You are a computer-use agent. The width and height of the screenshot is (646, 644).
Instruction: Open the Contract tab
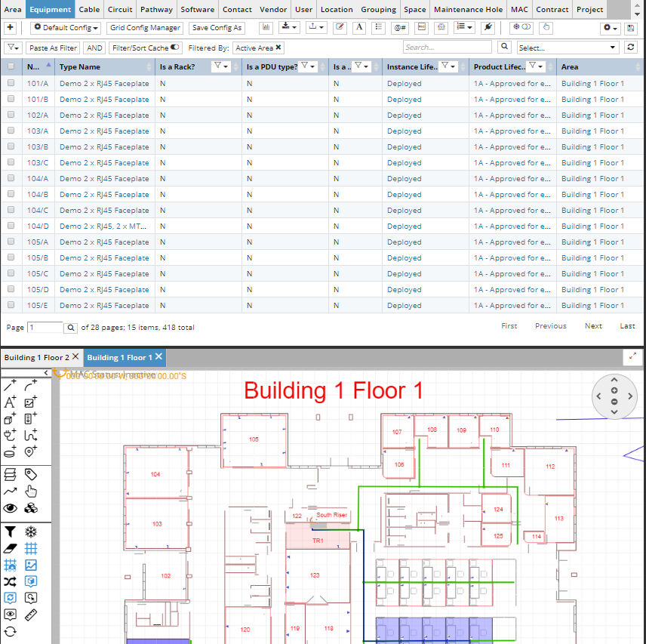[552, 9]
